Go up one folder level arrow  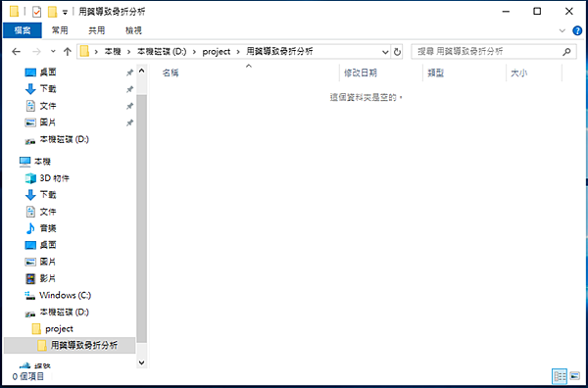[x=67, y=52]
